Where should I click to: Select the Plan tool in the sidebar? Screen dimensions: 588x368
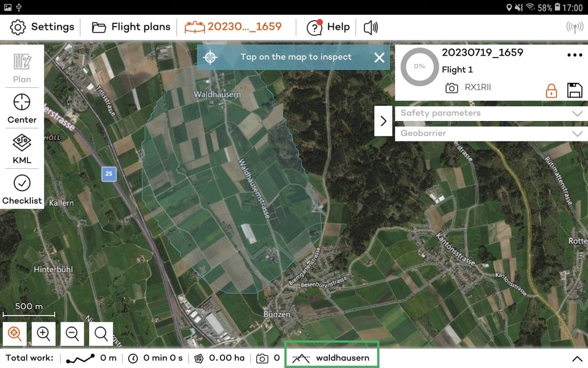22,67
